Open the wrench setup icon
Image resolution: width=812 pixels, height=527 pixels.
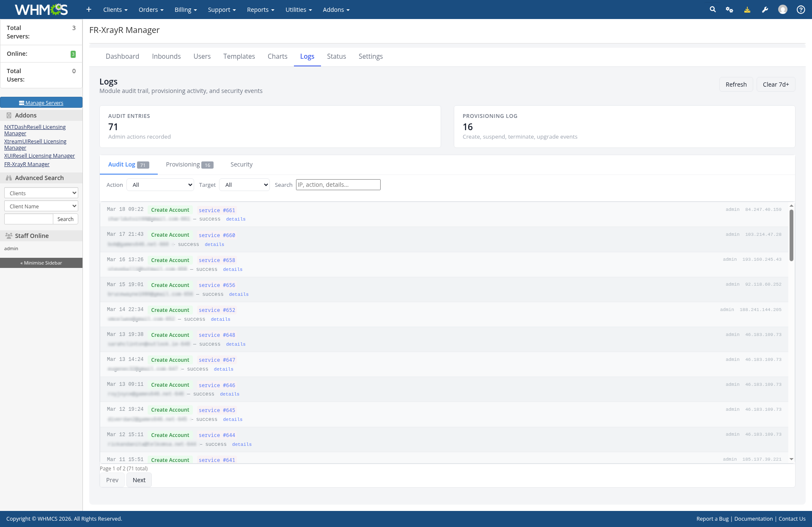[x=765, y=9]
